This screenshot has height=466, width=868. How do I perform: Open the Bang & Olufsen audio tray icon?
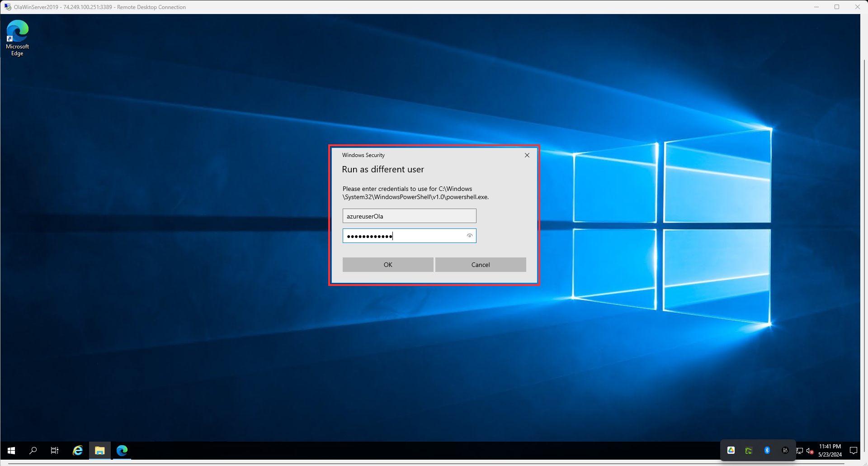(x=785, y=450)
